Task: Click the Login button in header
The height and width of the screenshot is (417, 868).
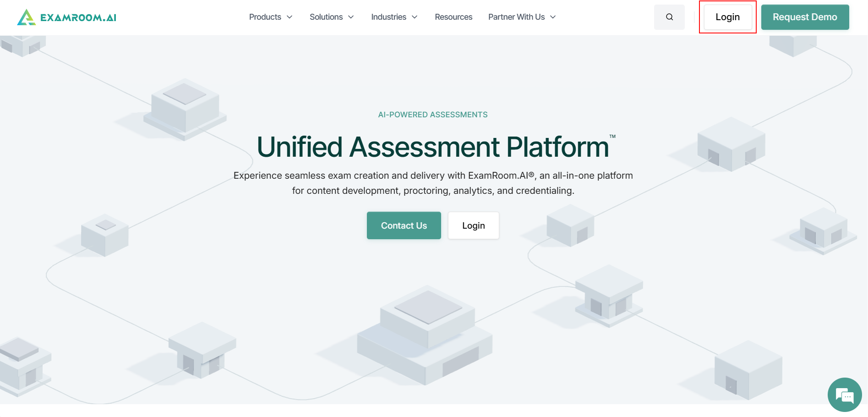Action: click(727, 17)
